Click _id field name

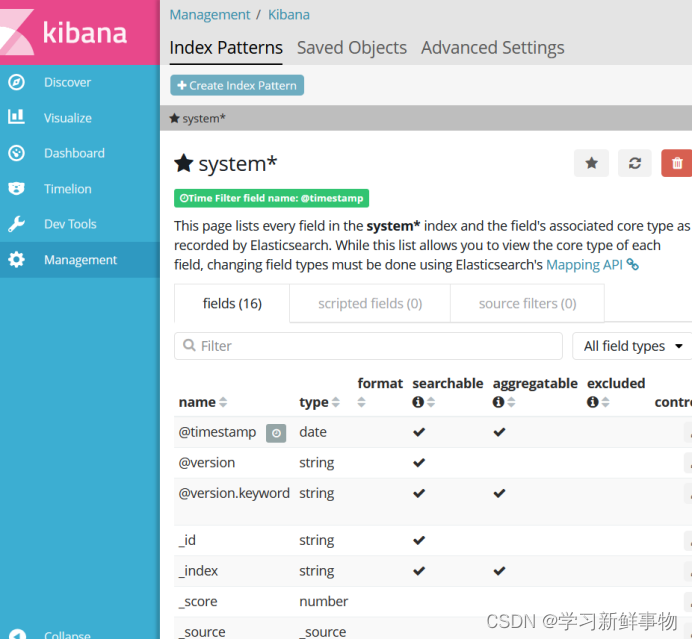188,540
